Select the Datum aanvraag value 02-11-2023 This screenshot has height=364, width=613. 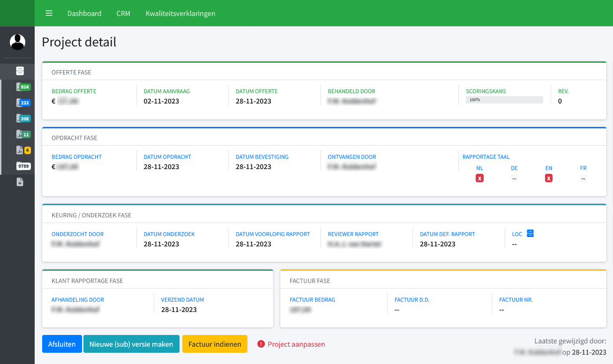(x=161, y=101)
